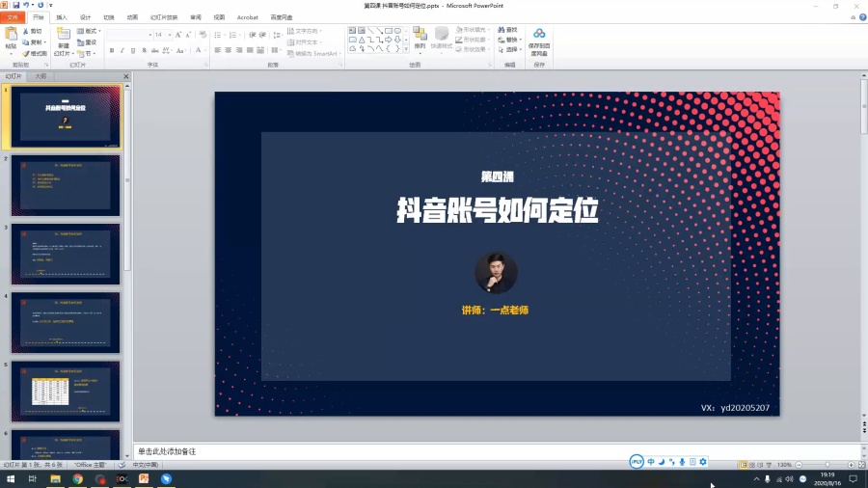Open the Insert (插入) ribbon tab

62,17
